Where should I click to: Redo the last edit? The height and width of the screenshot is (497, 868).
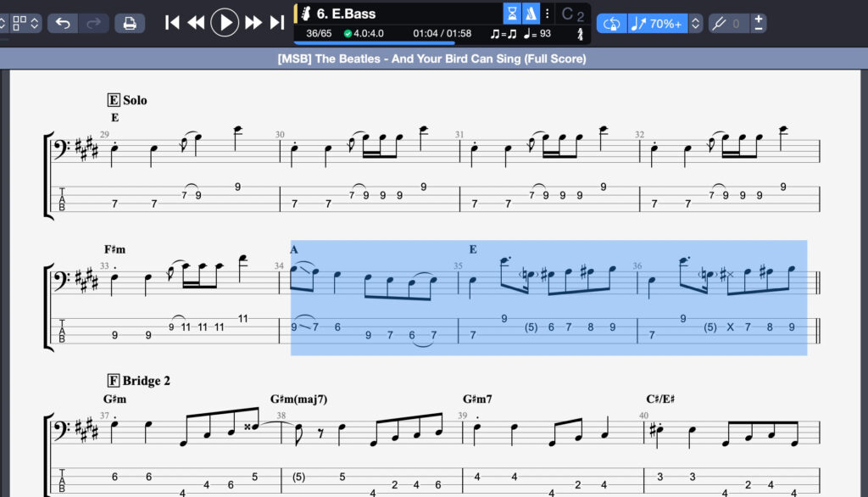click(x=93, y=23)
